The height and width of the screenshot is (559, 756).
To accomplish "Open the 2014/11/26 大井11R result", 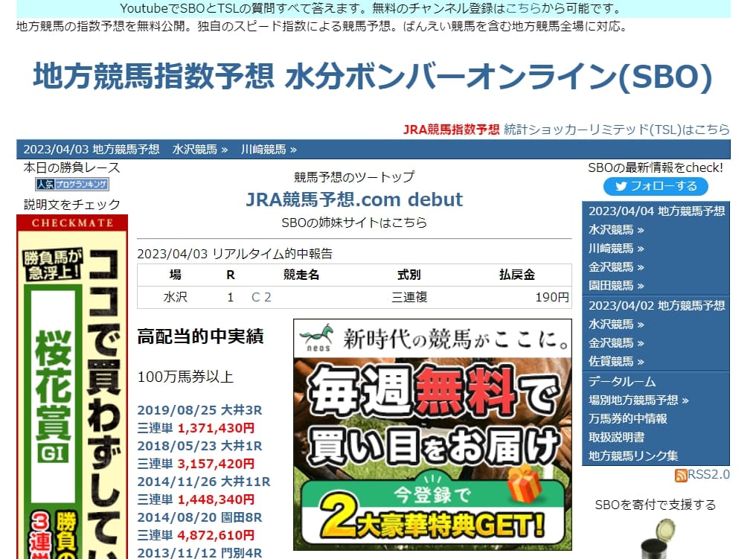I will click(204, 482).
